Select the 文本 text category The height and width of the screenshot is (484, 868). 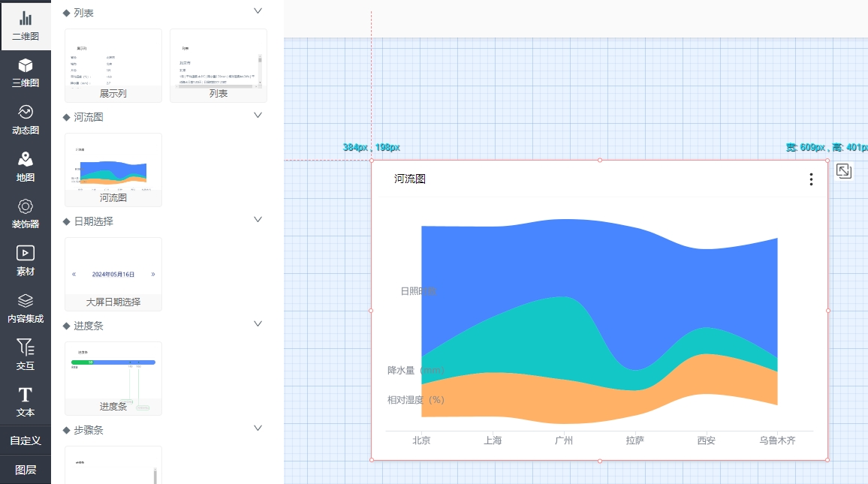[26, 401]
